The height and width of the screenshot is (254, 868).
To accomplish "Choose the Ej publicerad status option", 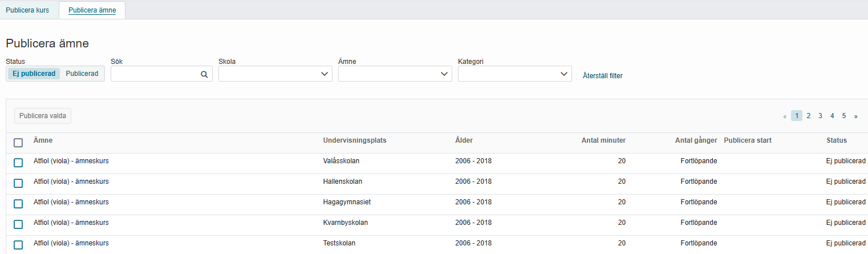I will 34,74.
